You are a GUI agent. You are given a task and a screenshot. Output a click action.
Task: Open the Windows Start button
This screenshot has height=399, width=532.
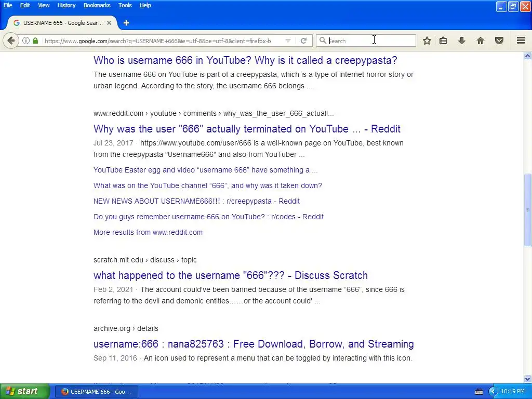point(25,392)
